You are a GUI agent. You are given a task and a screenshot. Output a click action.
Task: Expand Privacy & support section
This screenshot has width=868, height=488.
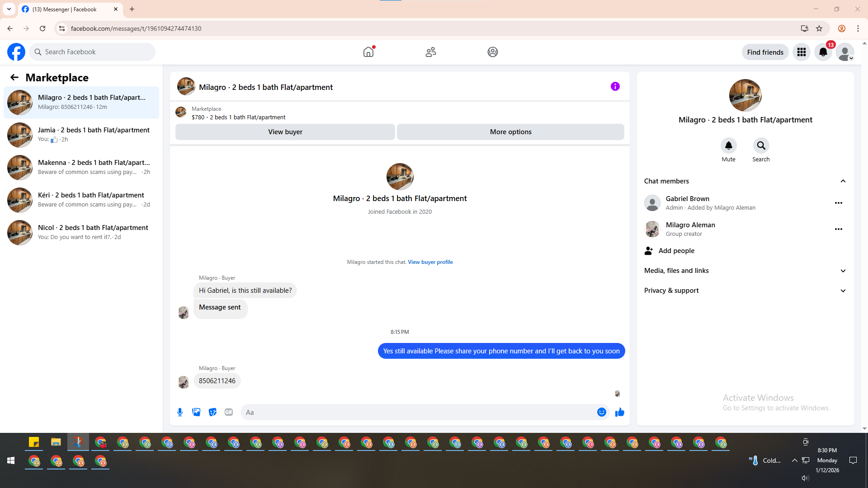(x=843, y=291)
